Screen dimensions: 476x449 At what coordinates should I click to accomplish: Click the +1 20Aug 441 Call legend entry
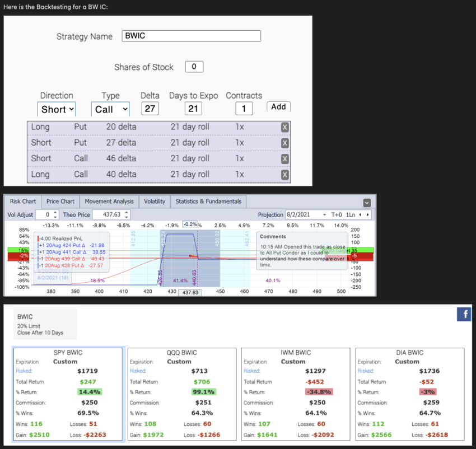point(72,252)
